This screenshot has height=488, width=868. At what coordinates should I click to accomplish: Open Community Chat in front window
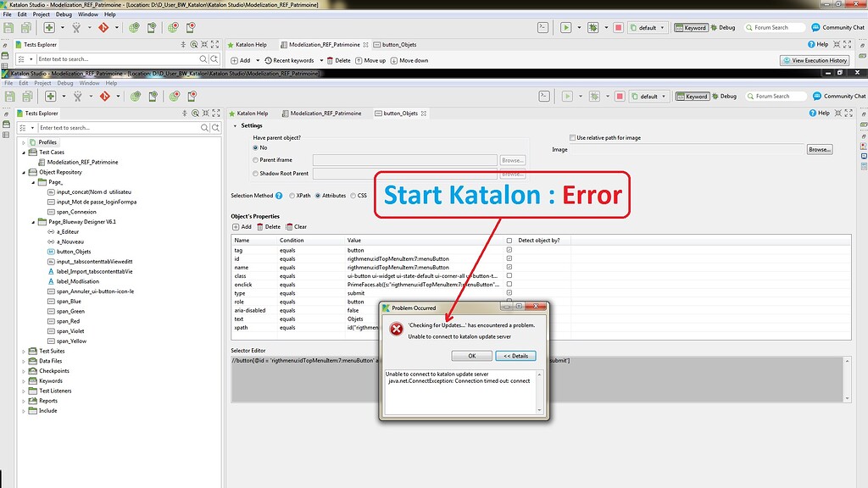pos(838,97)
